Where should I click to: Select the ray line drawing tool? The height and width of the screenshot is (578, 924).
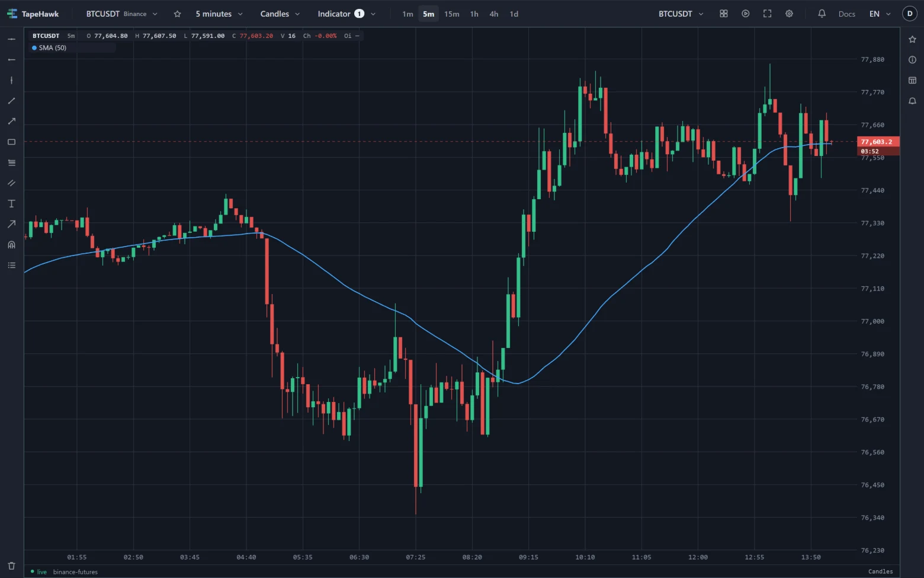[x=11, y=122]
